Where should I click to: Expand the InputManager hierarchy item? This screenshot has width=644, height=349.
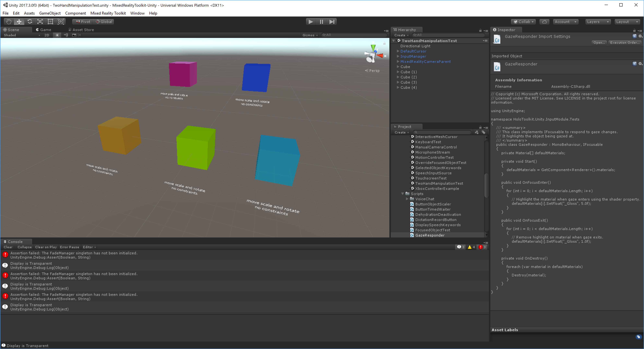coord(398,56)
